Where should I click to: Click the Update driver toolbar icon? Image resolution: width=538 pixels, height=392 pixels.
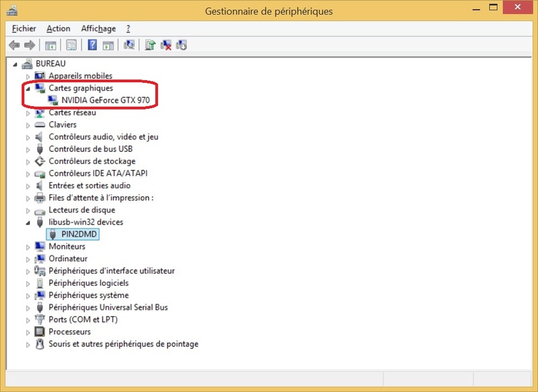(150, 45)
